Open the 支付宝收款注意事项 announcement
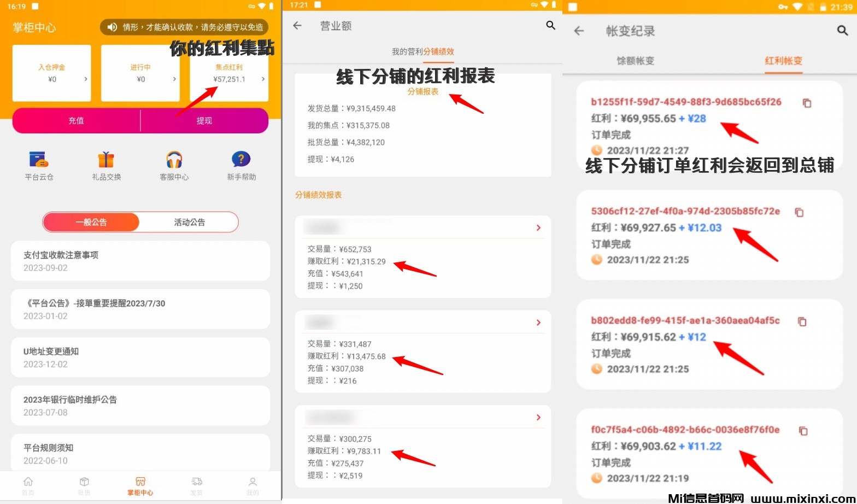This screenshot has height=504, width=857. 140,261
